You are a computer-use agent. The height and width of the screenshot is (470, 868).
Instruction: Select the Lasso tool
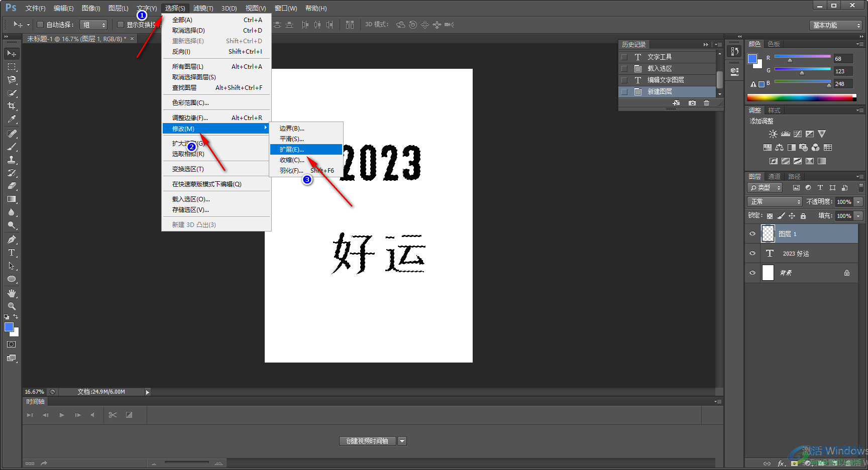click(x=12, y=79)
